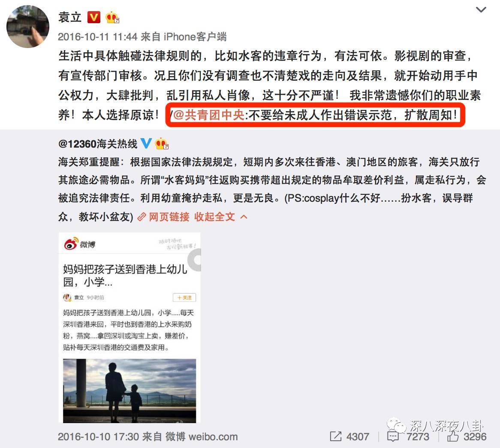Collapse the post with 收起全文
The image size is (500, 448).
point(214,217)
